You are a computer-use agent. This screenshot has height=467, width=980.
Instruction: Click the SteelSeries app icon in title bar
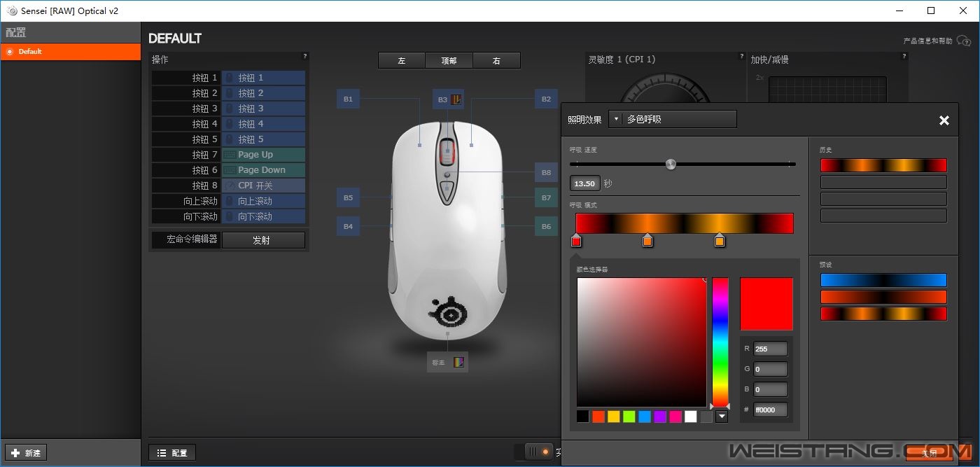(x=10, y=11)
